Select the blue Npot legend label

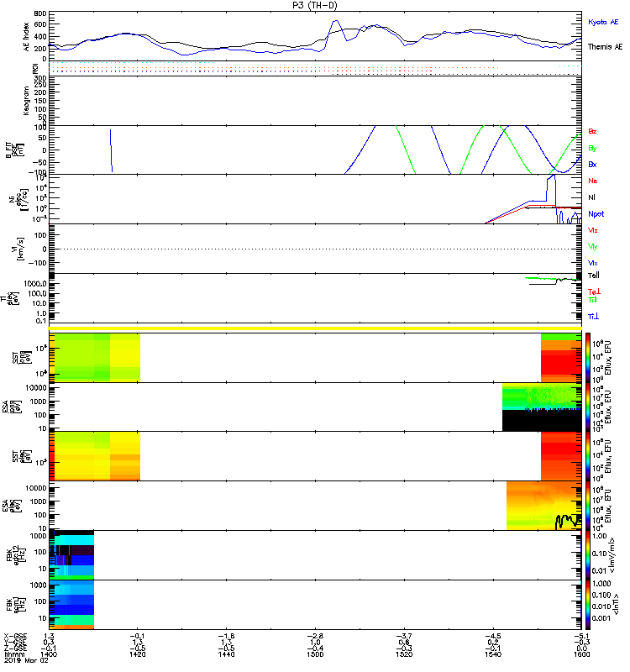pos(596,214)
